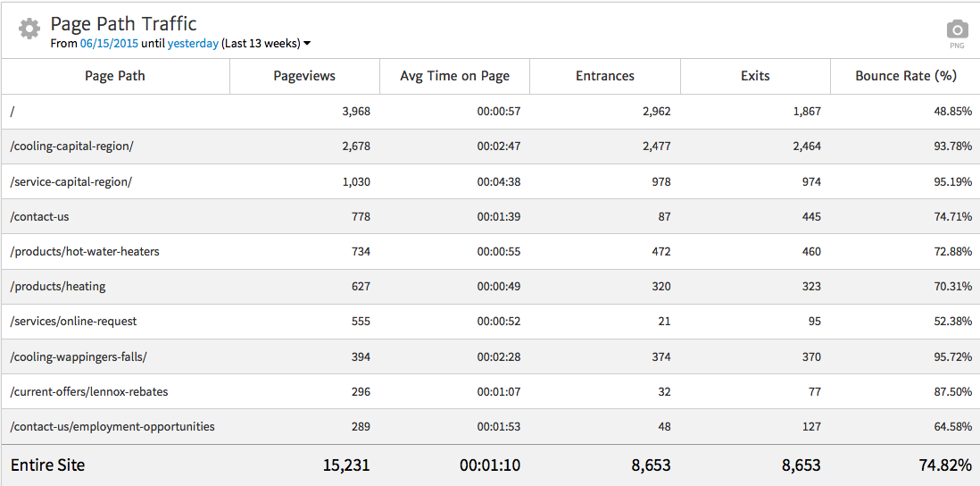980x486 pixels.
Task: Click /cooling-wappingers-falls/ page path
Action: 79,356
